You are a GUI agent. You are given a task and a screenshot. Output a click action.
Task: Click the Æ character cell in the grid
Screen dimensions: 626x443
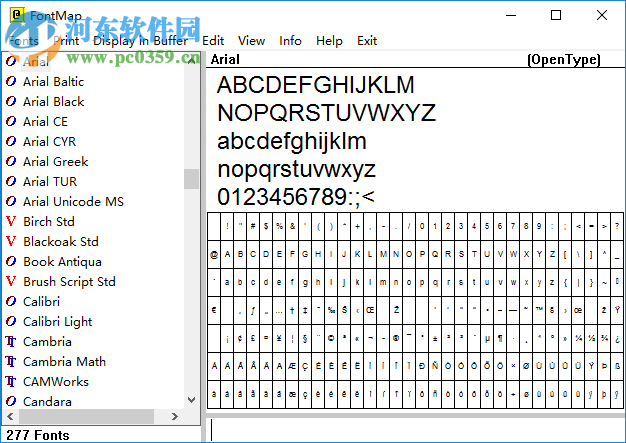(292, 366)
